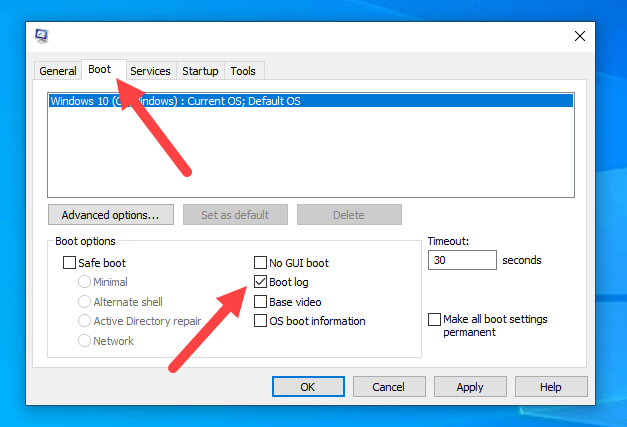Toggle Make all boot settings permanent
This screenshot has height=427, width=627.
434,319
